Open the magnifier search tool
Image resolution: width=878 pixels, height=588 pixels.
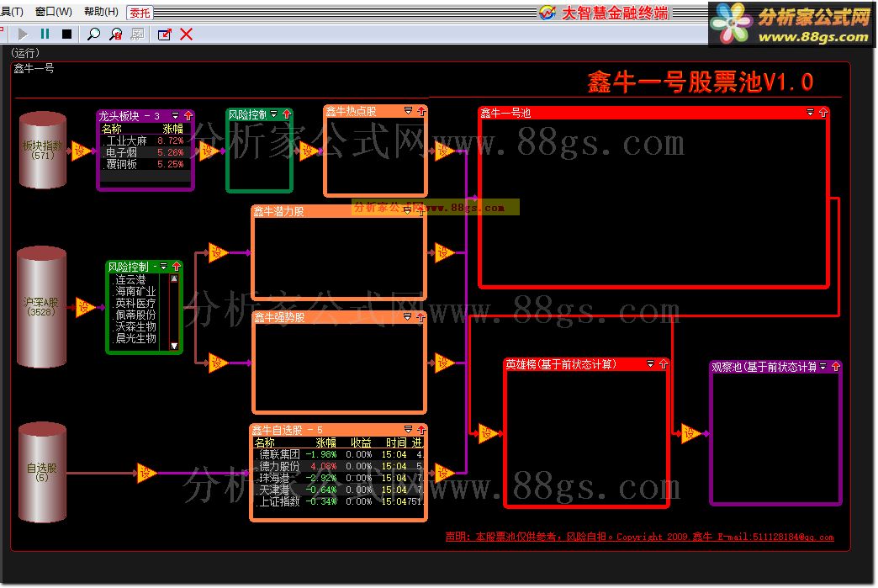93,34
